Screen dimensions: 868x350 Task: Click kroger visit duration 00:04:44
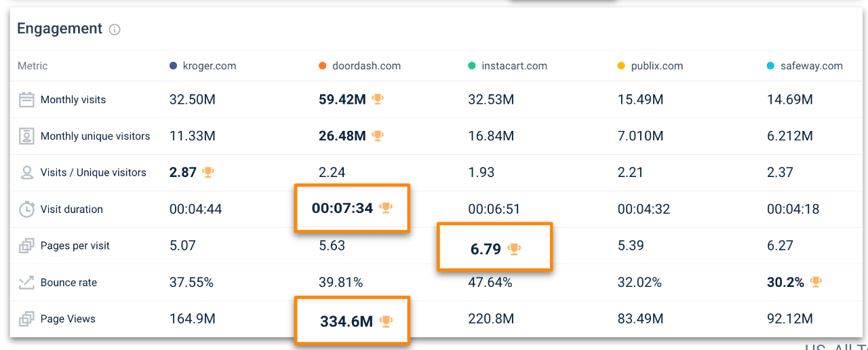[x=196, y=210]
